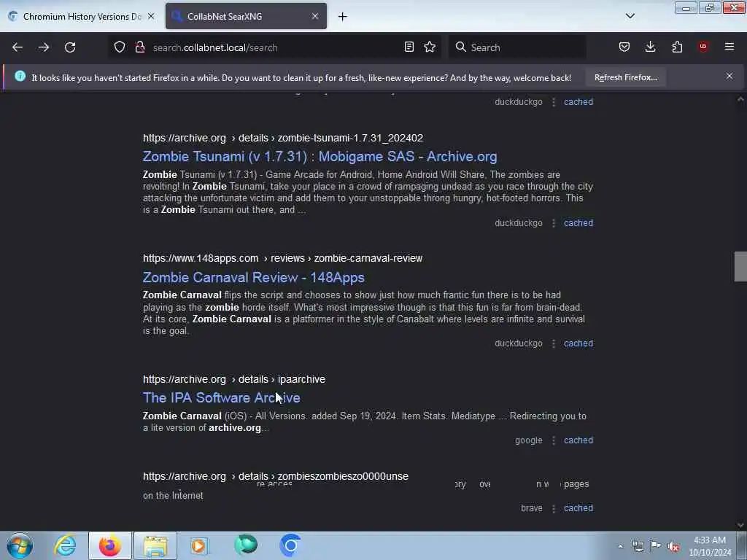Open the network tray icon
The height and width of the screenshot is (560, 747).
tap(638, 546)
